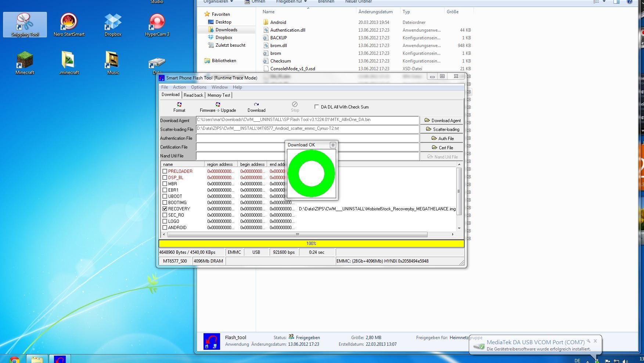Click the Download arrow icon

click(x=256, y=104)
